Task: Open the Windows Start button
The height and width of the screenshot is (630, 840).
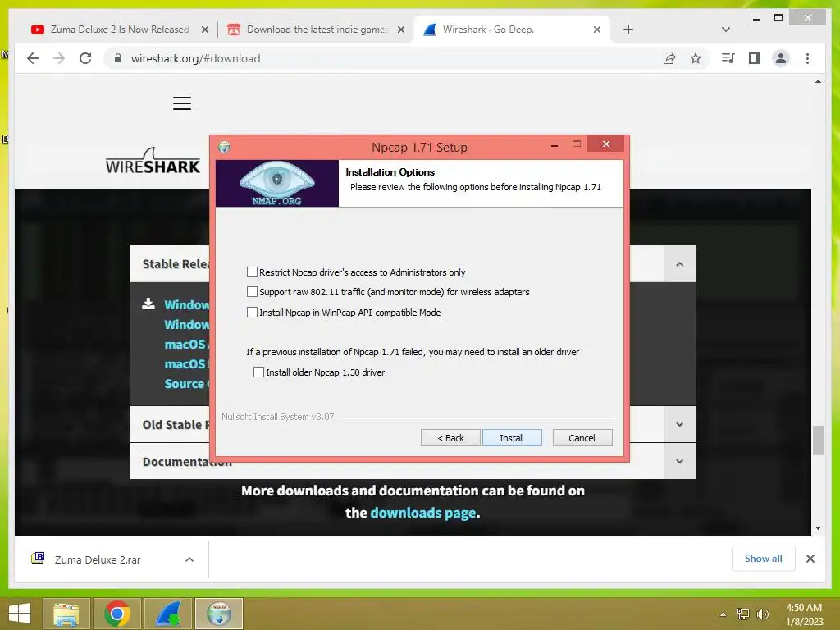Action: point(20,614)
